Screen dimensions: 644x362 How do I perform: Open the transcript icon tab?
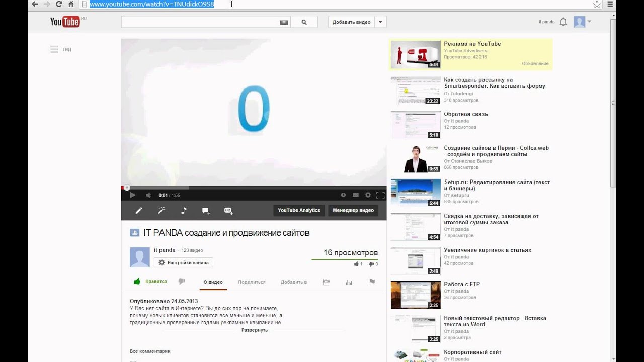coord(326,282)
